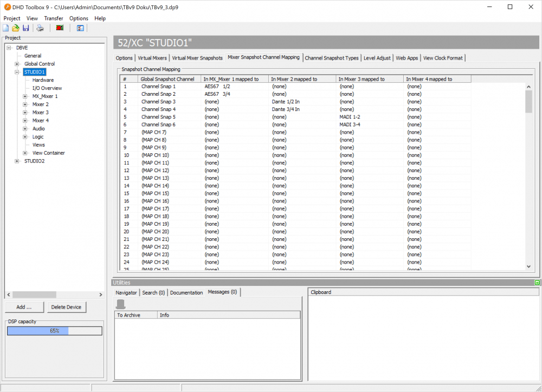This screenshot has height=392, width=542.
Task: Click the Delete Device button
Action: point(67,307)
